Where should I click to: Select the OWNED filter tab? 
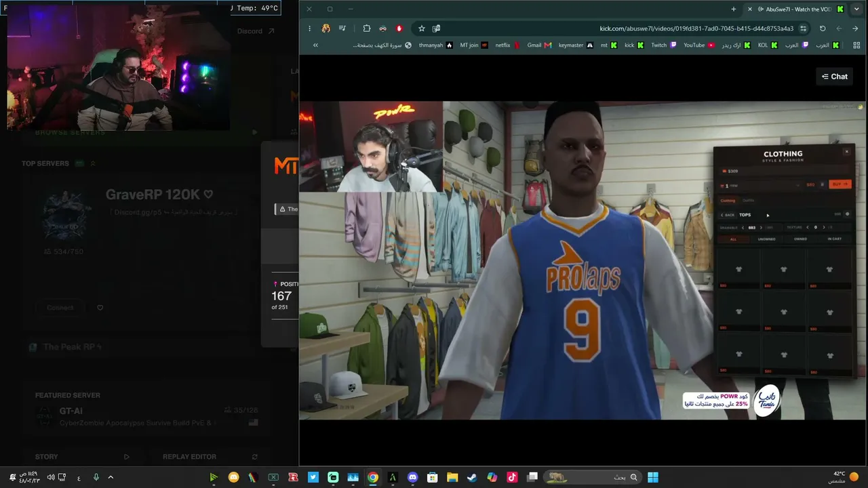coord(800,239)
